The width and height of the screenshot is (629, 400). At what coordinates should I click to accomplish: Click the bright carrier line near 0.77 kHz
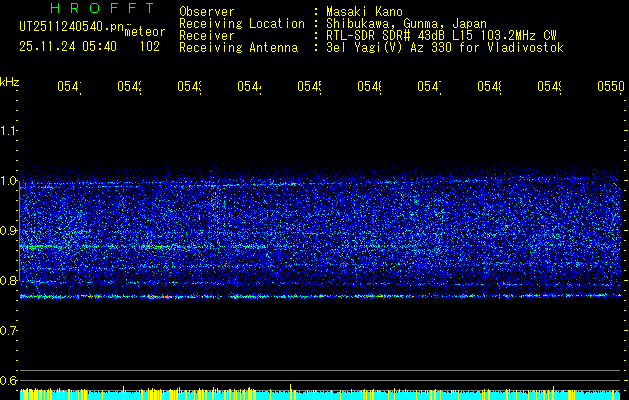320,296
